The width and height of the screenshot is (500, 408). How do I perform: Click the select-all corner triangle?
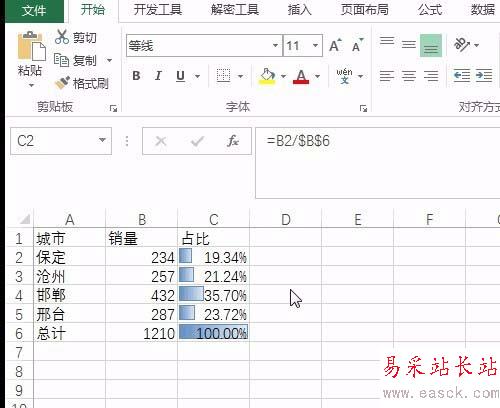(x=24, y=219)
